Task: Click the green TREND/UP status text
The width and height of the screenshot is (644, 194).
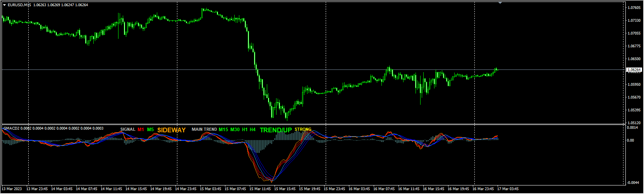Action: click(x=276, y=130)
